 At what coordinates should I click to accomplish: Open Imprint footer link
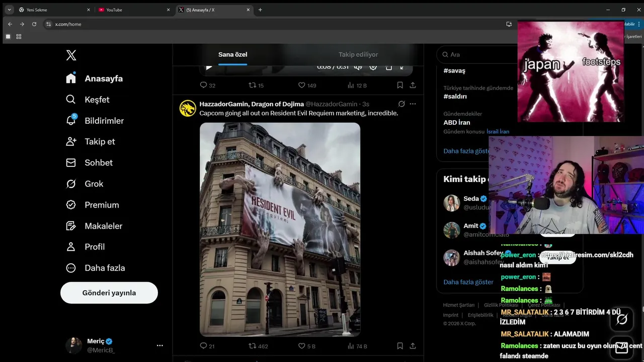click(451, 315)
